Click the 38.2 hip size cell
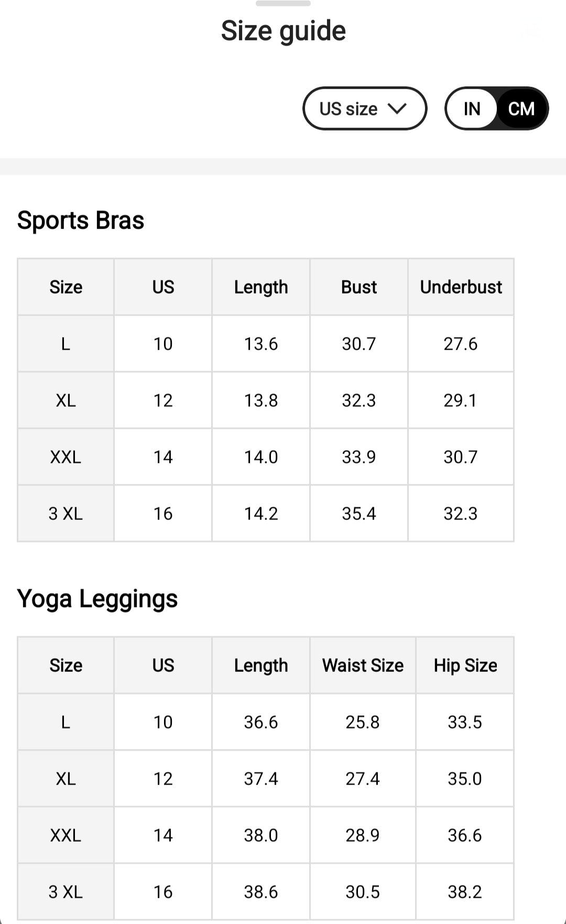 (465, 892)
